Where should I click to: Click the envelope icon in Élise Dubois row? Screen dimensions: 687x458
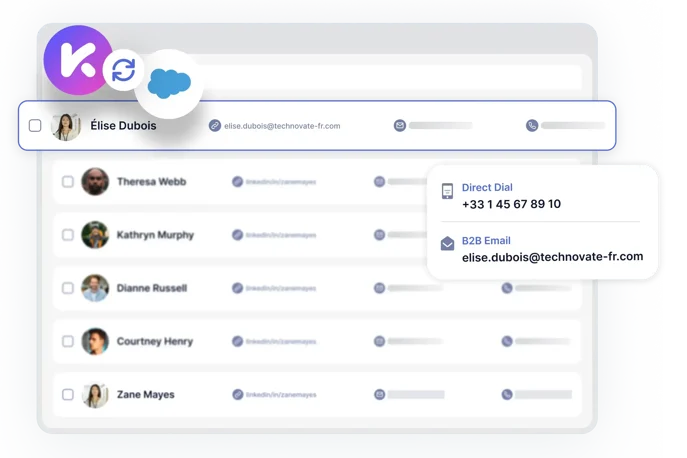point(400,126)
